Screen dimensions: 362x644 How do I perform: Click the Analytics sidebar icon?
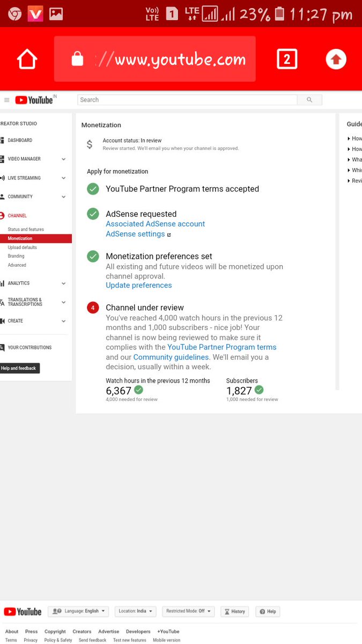pos(2,283)
